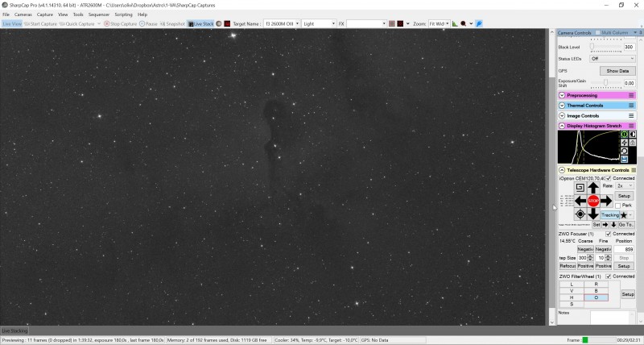The width and height of the screenshot is (644, 345).
Task: Expand the Preprocessing section
Action: click(x=562, y=95)
